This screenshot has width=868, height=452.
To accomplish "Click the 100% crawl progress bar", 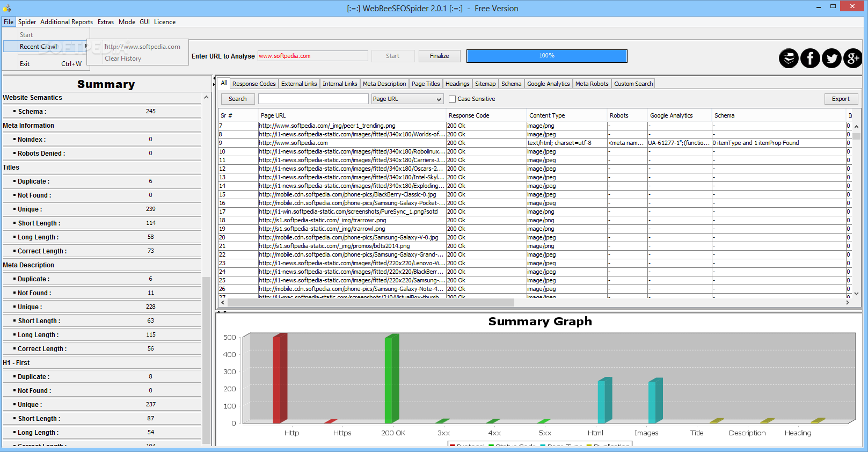I will click(546, 56).
